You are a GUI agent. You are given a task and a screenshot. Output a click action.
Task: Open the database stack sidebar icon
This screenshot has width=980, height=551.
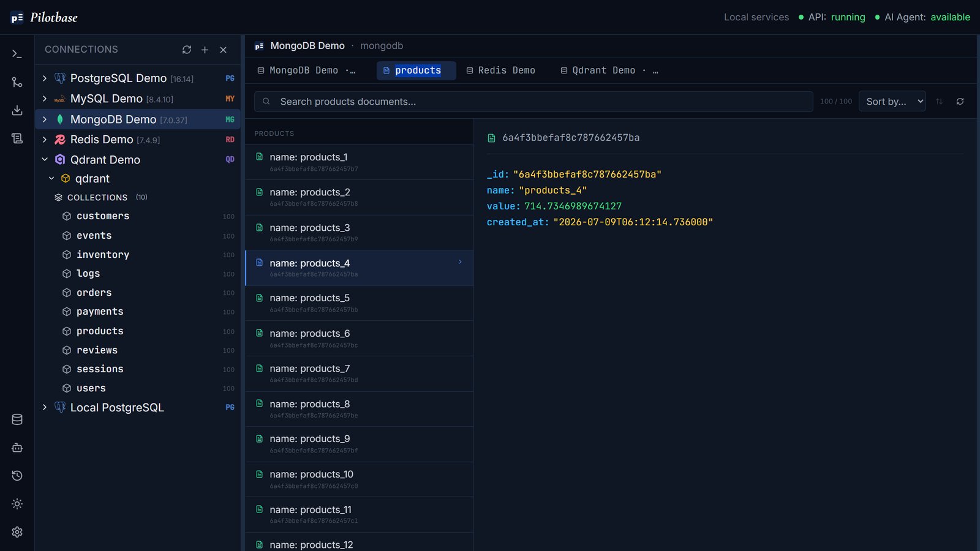[x=17, y=419]
